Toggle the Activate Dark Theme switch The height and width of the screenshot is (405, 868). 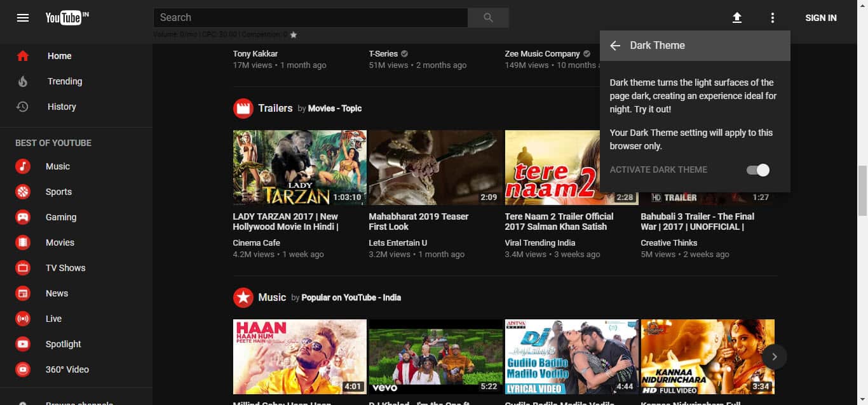[x=758, y=170]
